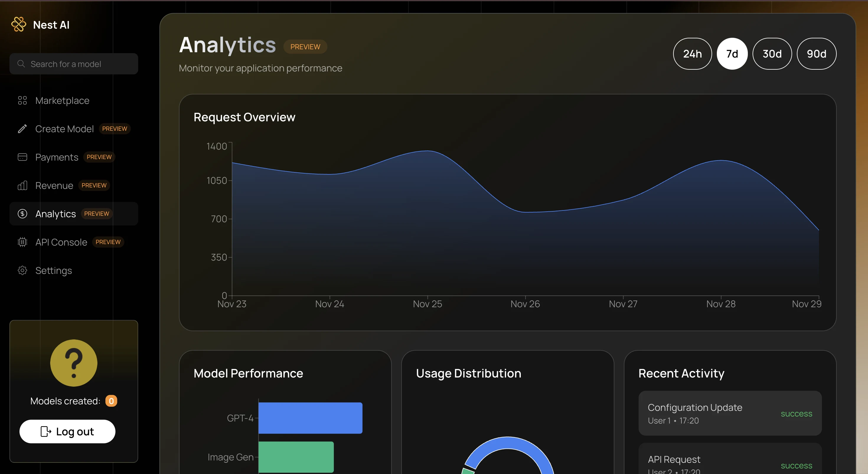Viewport: 868px width, 474px height.
Task: Select the 7d time range
Action: pyautogui.click(x=732, y=54)
